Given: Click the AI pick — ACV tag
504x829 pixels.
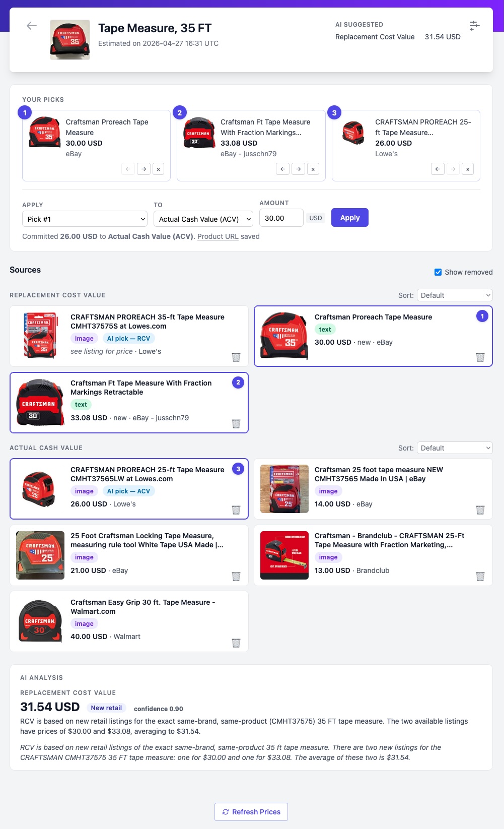Looking at the screenshot, I should pyautogui.click(x=128, y=491).
